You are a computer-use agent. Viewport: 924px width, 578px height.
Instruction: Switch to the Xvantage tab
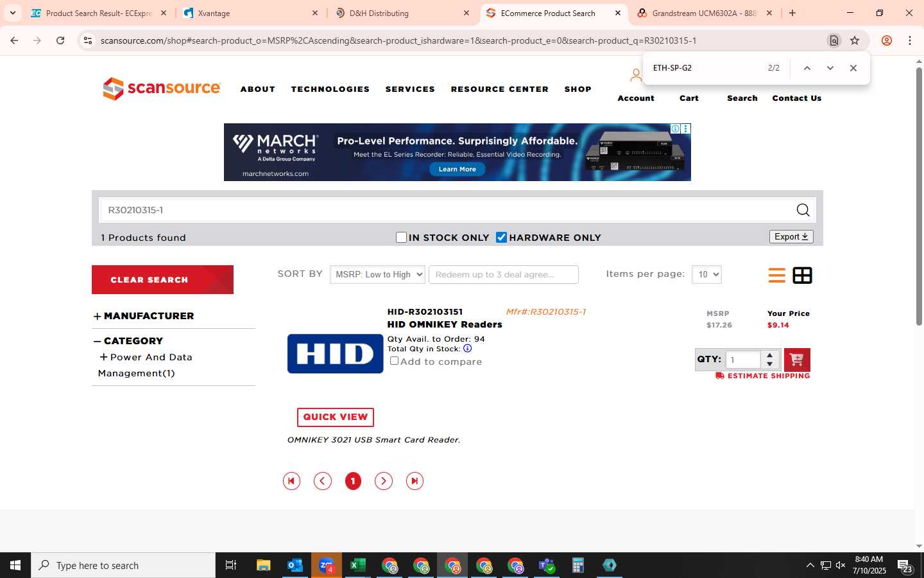tap(251, 13)
